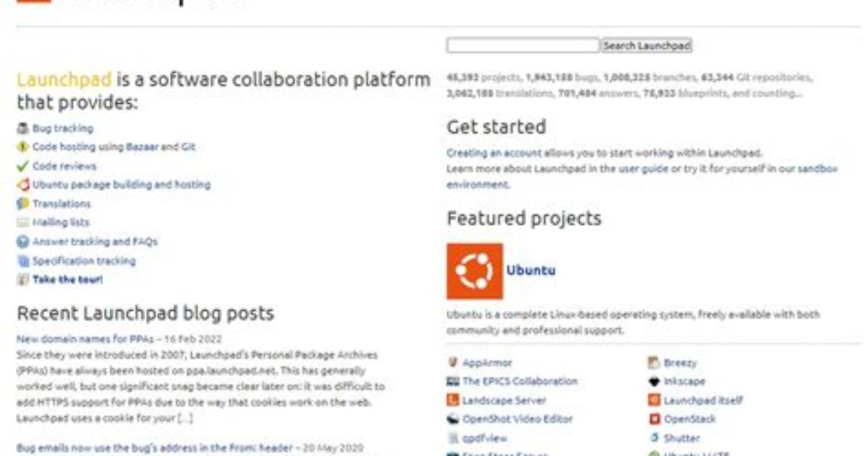Click the Answer tracking question mark icon
This screenshot has height=456, width=868.
coord(22,242)
